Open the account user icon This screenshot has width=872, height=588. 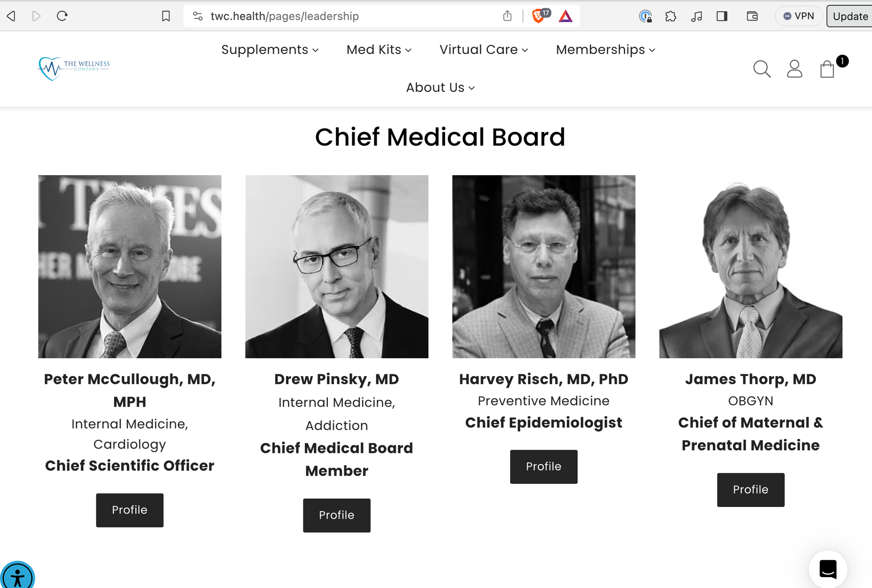pos(794,69)
